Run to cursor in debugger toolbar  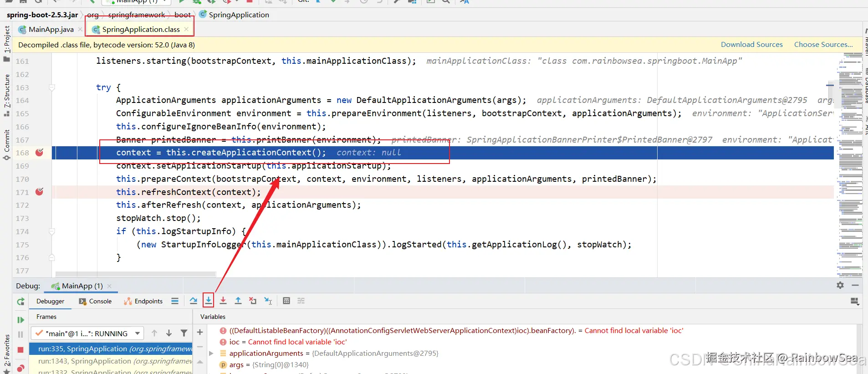click(x=268, y=301)
